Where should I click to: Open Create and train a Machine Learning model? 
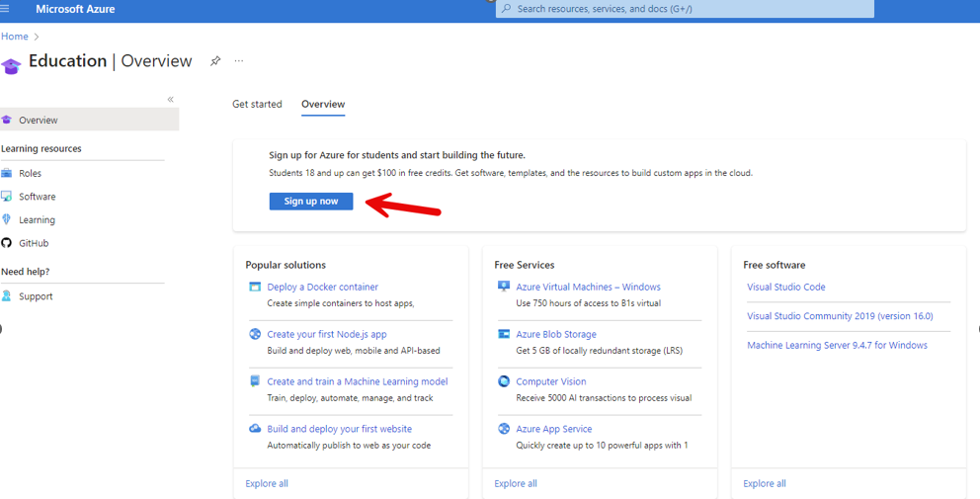point(358,381)
